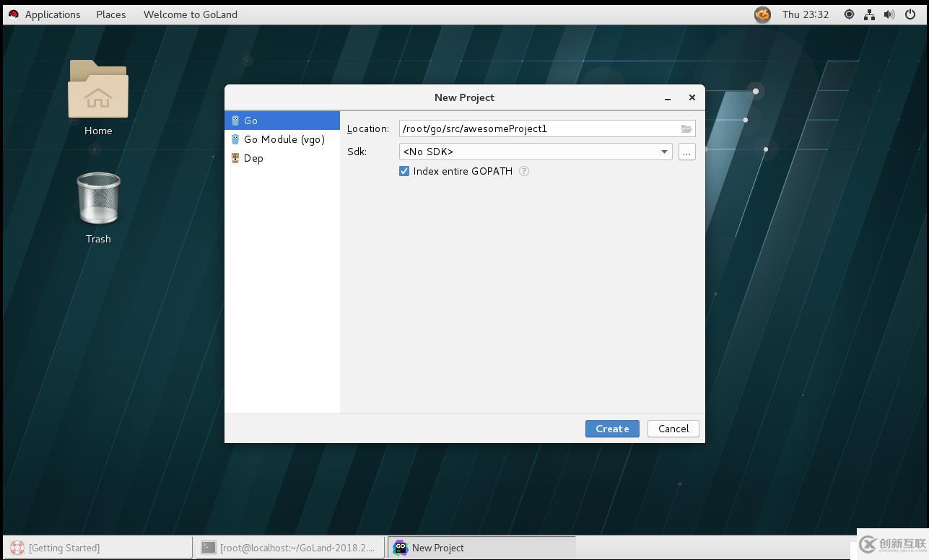Close the New Project dialog
This screenshot has width=929, height=560.
coord(692,97)
